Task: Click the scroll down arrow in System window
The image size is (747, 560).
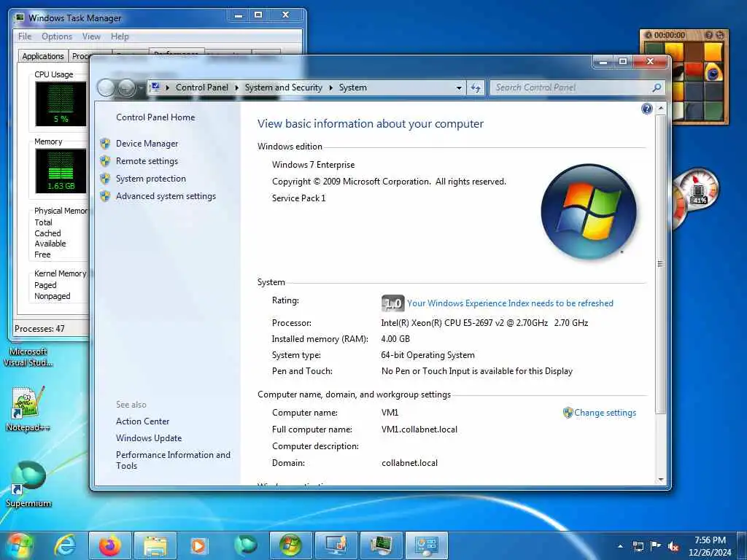Action: (660, 480)
